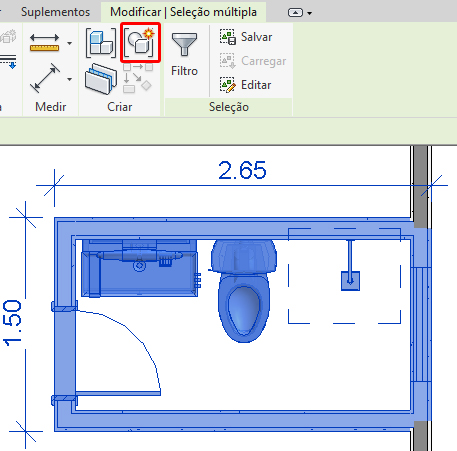
Task: Click the partially visible paste-aligned icon
Action: tap(8, 62)
